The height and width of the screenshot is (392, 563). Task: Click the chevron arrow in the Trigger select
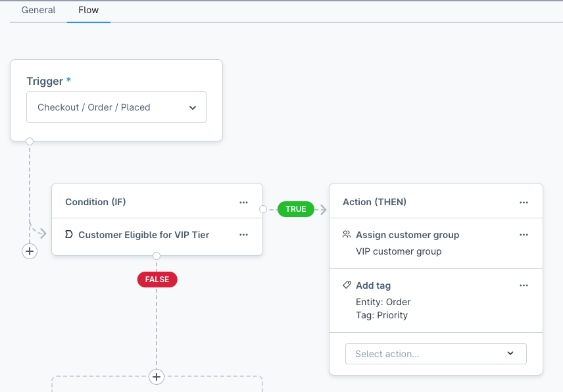tap(193, 107)
